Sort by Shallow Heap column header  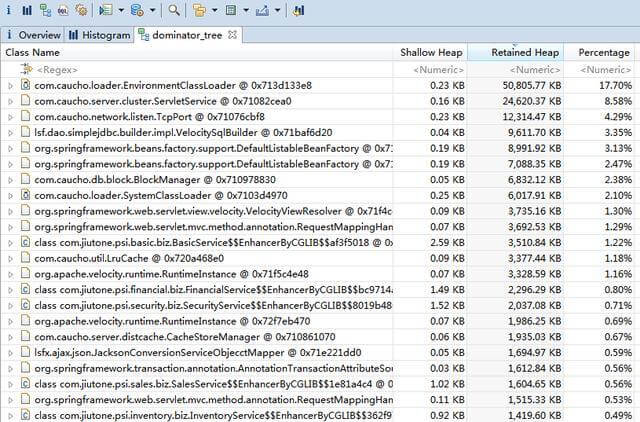[431, 52]
